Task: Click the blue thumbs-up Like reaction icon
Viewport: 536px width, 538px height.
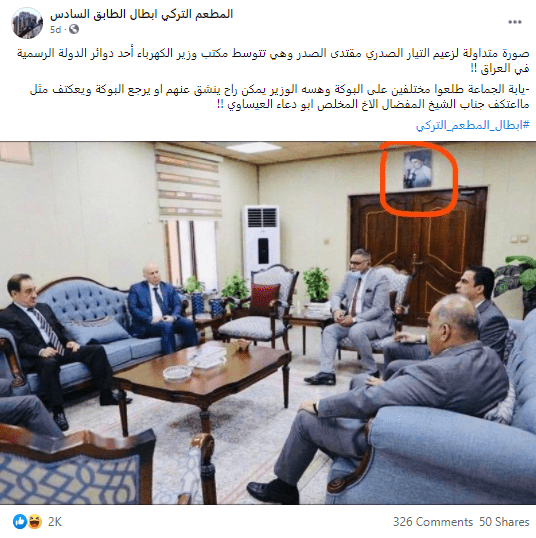Action: pos(20,522)
